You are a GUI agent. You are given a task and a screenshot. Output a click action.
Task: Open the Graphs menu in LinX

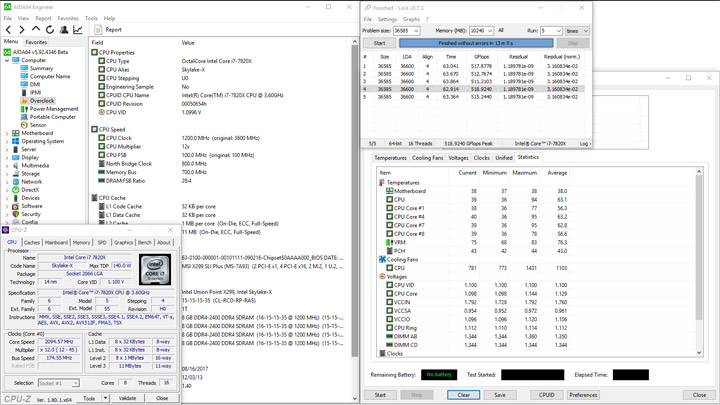pyautogui.click(x=411, y=19)
